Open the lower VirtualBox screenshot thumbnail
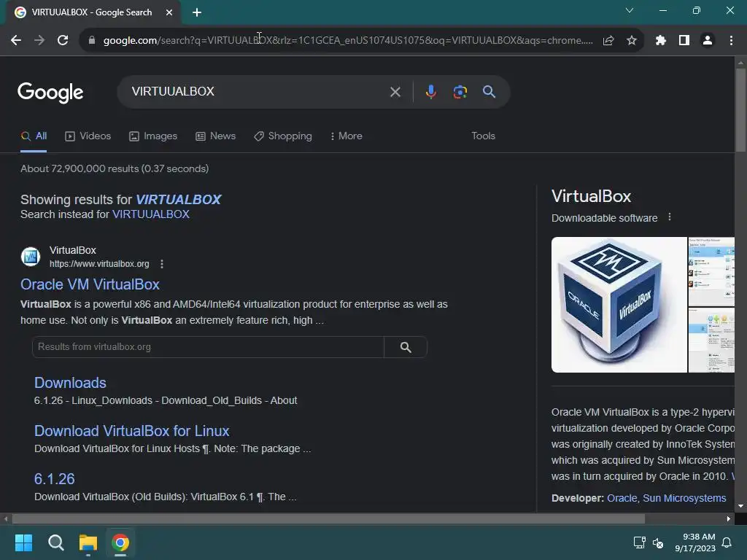Image resolution: width=747 pixels, height=560 pixels. pyautogui.click(x=711, y=340)
